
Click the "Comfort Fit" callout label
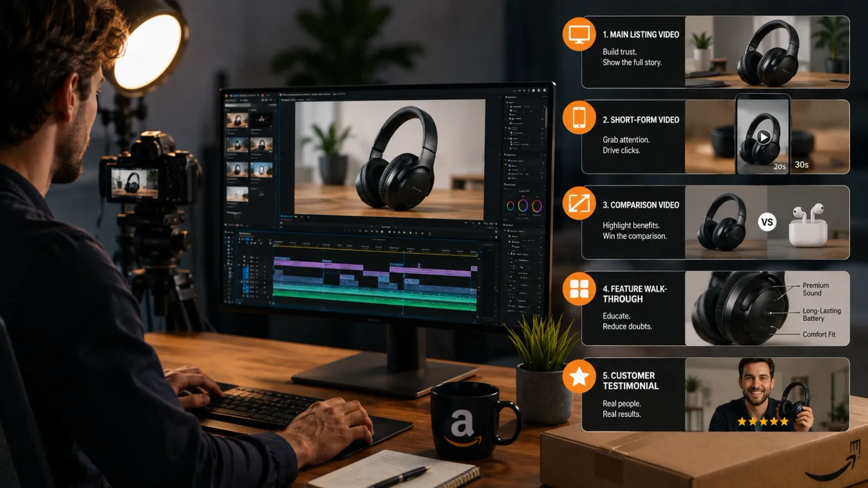[x=819, y=335]
